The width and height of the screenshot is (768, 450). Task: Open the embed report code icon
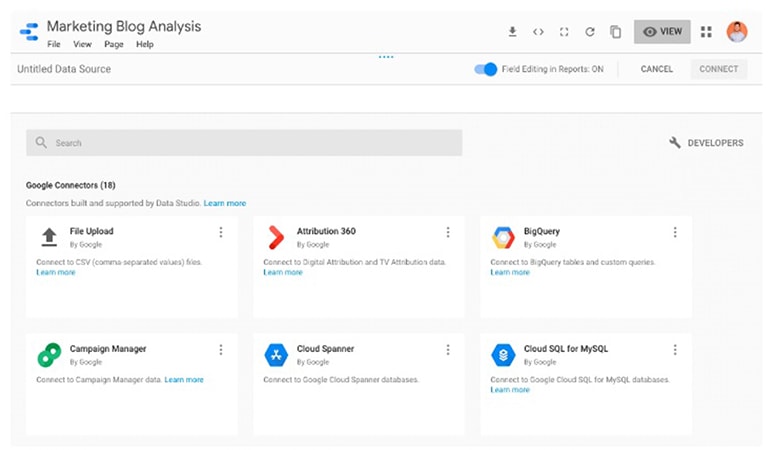click(x=538, y=32)
